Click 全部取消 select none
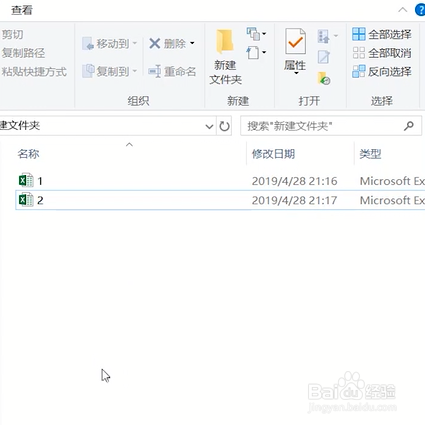This screenshot has height=425, width=425. pos(382,53)
